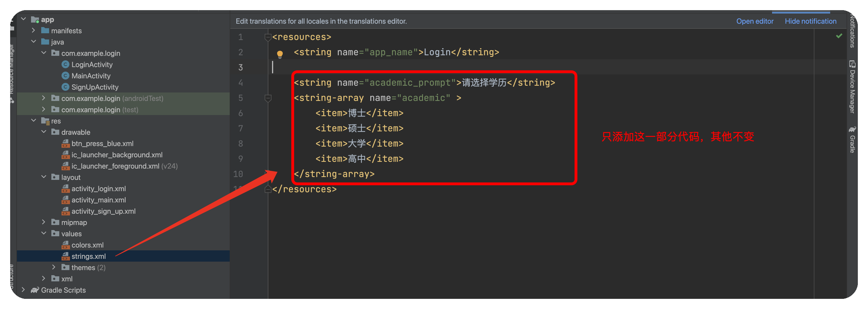
Task: Open the Notifications tool window tab
Action: pos(852,31)
